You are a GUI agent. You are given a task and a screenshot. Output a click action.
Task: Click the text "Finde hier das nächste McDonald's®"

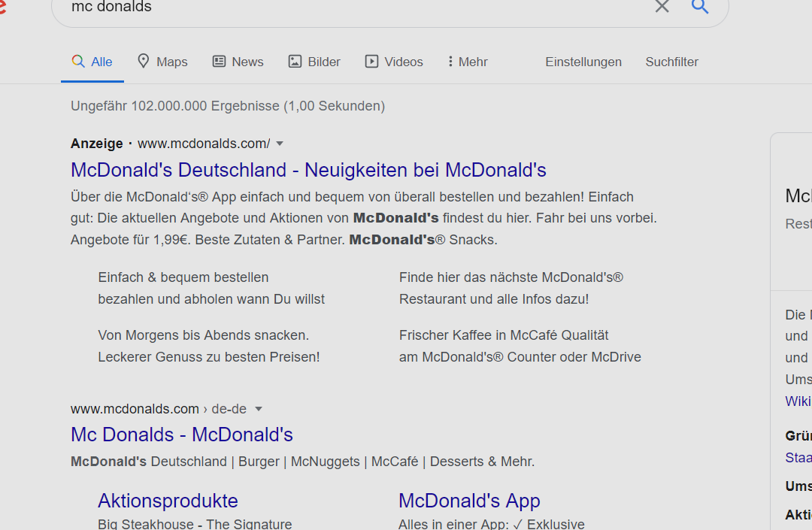511,277
